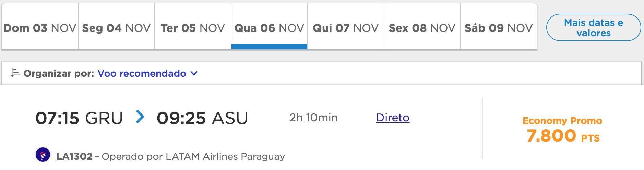Click the 2h 10min flight duration
The image size is (644, 170).
point(313,118)
